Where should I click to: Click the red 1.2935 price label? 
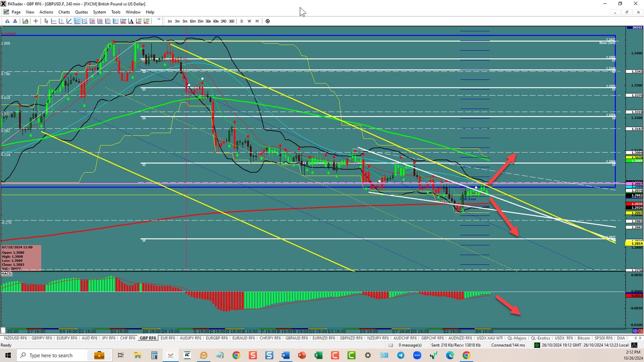pos(635,204)
